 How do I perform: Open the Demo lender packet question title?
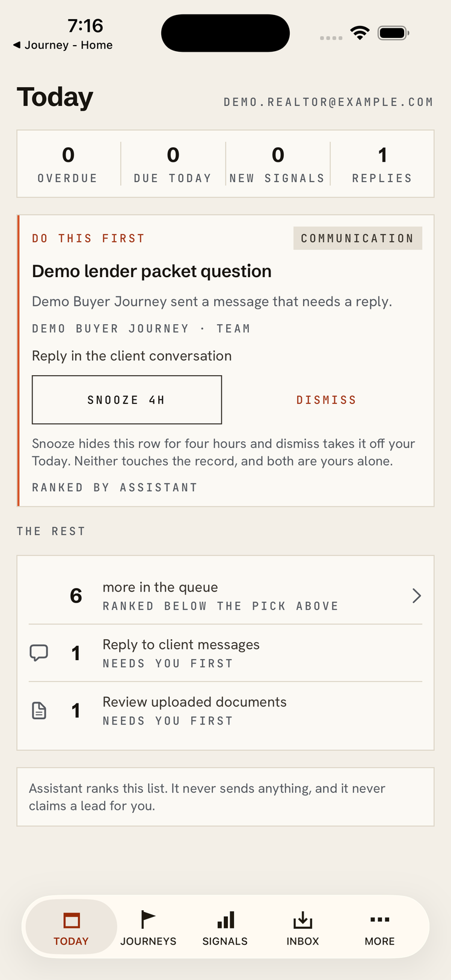point(152,271)
